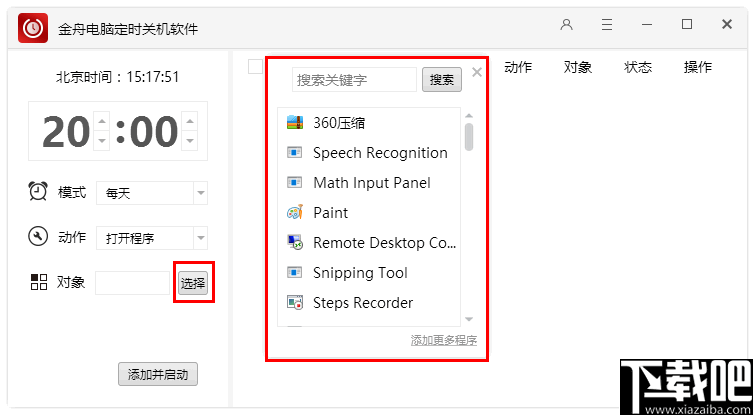The width and height of the screenshot is (755, 415).
Task: Decrease the minute with down arrow
Action: 190,142
